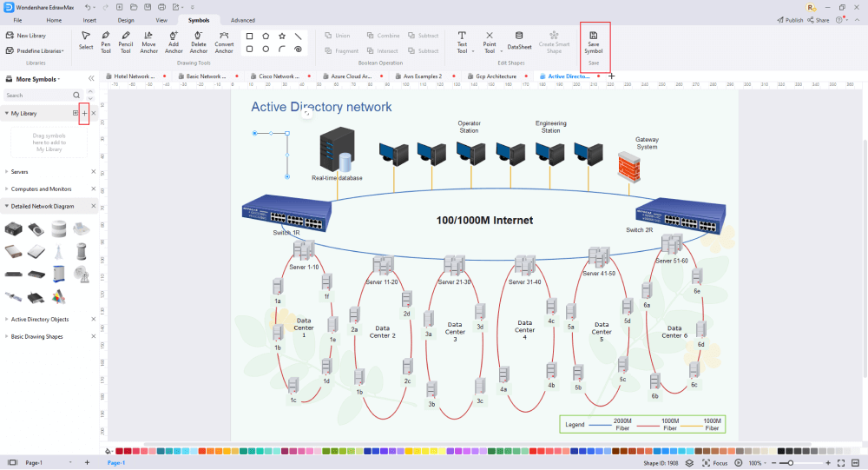Add a new page with plus button
868x470 pixels.
(87, 463)
